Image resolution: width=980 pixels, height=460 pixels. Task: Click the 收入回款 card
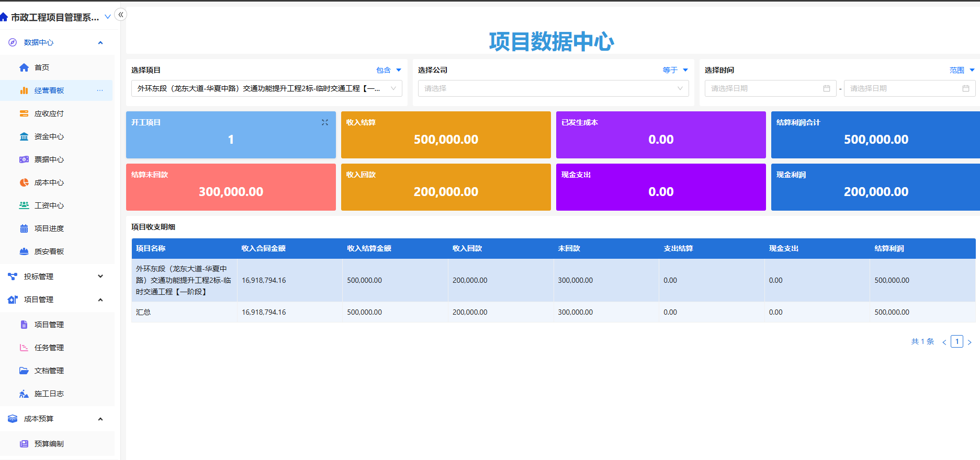[x=446, y=187]
